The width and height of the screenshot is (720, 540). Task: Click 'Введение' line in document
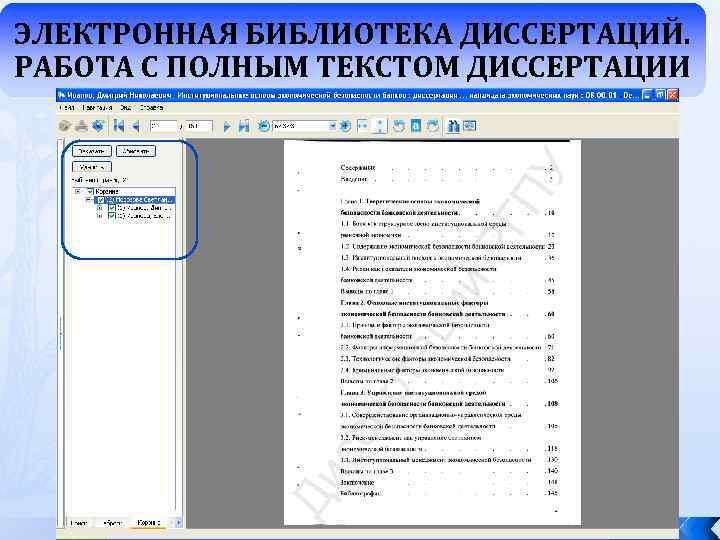pyautogui.click(x=354, y=179)
